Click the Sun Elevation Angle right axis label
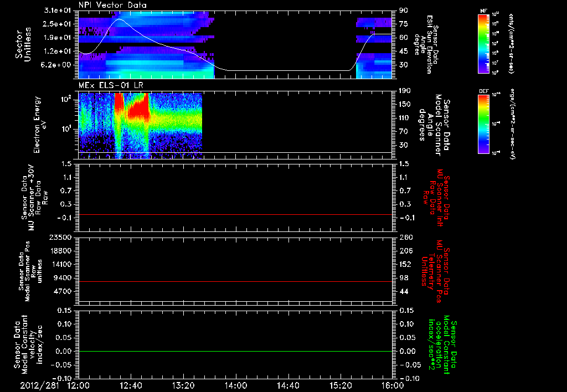This screenshot has height=392, width=567. pos(426,44)
